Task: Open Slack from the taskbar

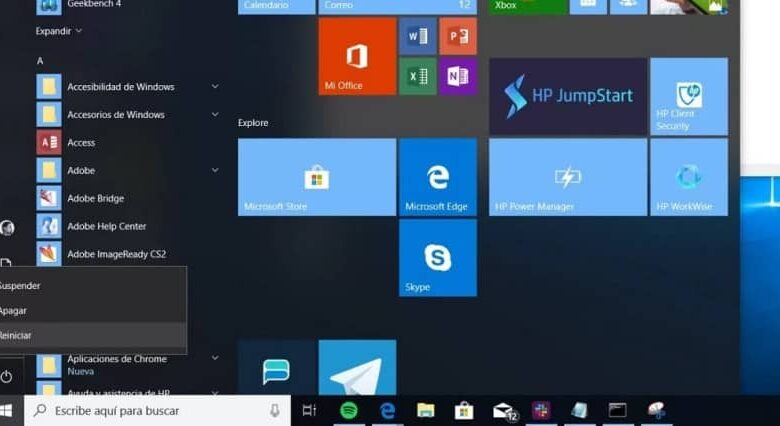Action: coord(541,411)
